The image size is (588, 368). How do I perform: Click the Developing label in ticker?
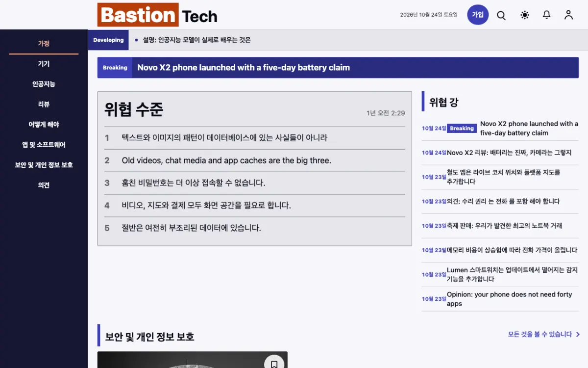click(108, 40)
